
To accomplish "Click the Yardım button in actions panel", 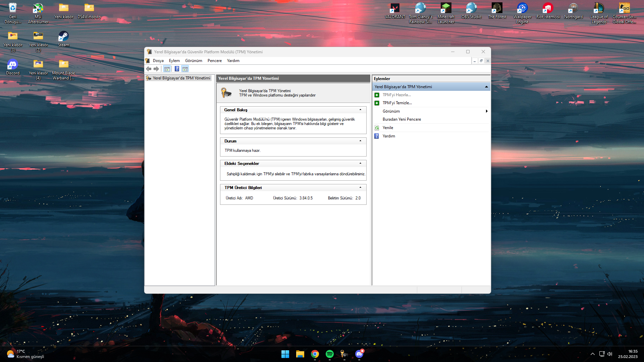I will click(x=389, y=136).
